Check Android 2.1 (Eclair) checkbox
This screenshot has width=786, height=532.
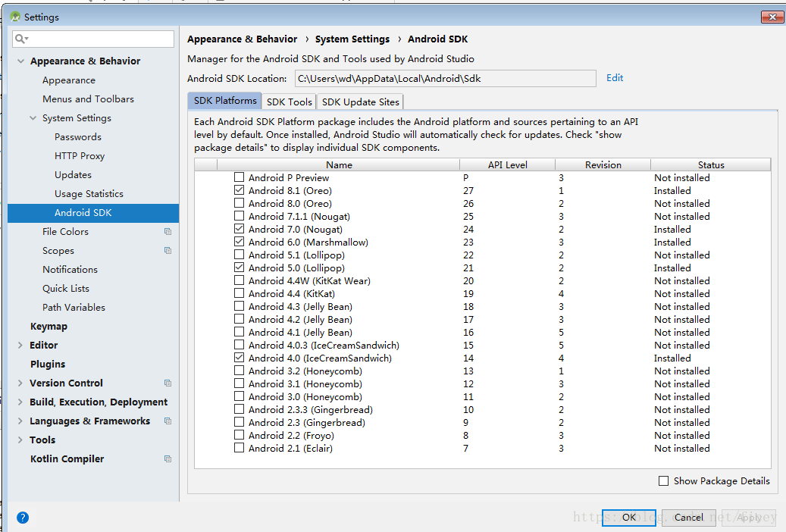tap(239, 448)
